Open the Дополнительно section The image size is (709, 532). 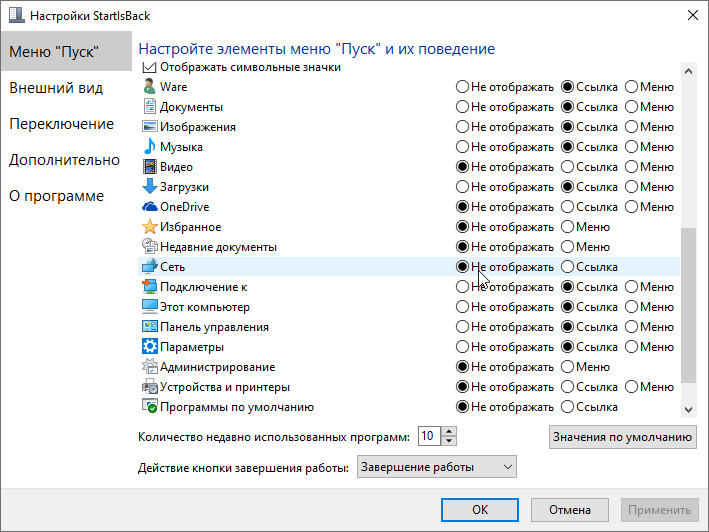click(64, 160)
